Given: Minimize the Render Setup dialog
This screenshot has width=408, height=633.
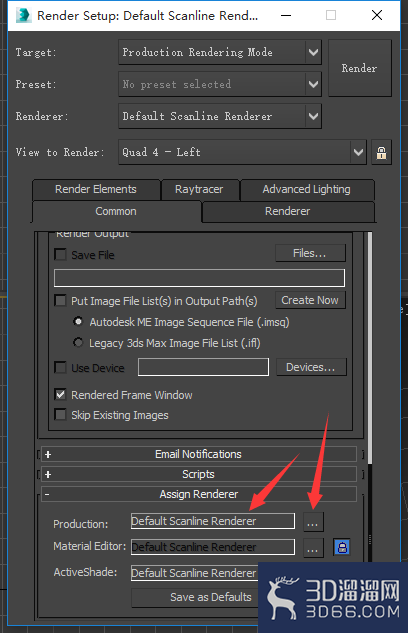Looking at the screenshot, I should pyautogui.click(x=286, y=15).
